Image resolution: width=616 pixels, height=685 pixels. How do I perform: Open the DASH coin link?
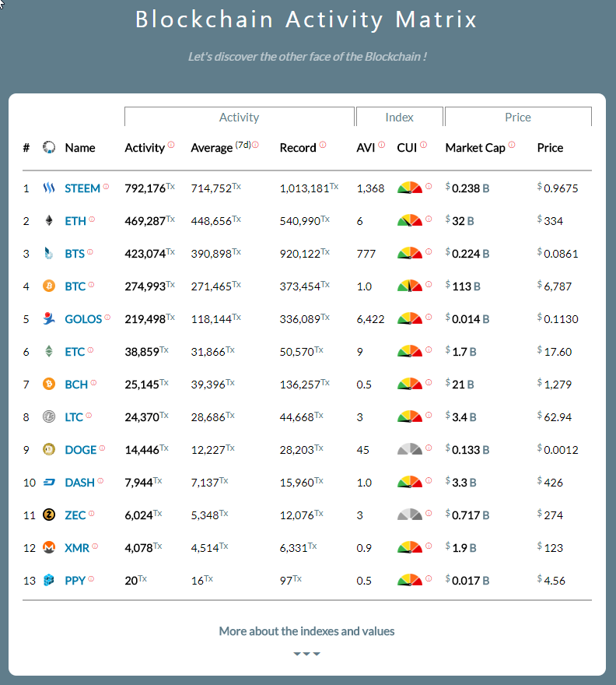pyautogui.click(x=80, y=483)
